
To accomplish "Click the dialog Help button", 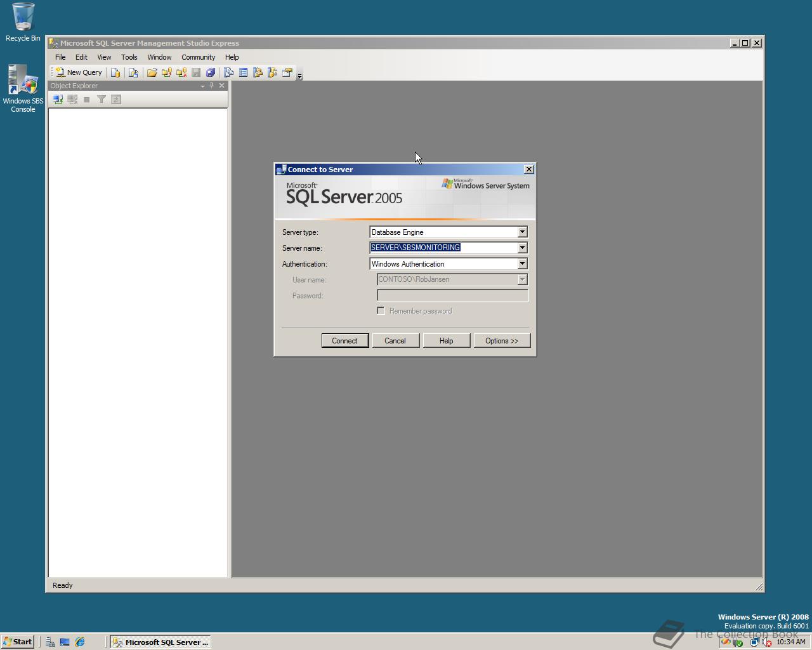I will pyautogui.click(x=446, y=341).
